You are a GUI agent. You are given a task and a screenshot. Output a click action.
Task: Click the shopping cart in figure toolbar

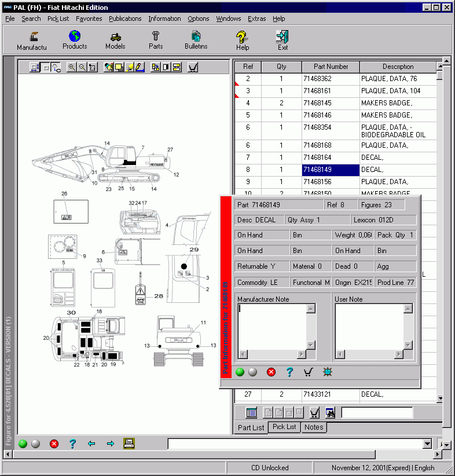pos(193,67)
